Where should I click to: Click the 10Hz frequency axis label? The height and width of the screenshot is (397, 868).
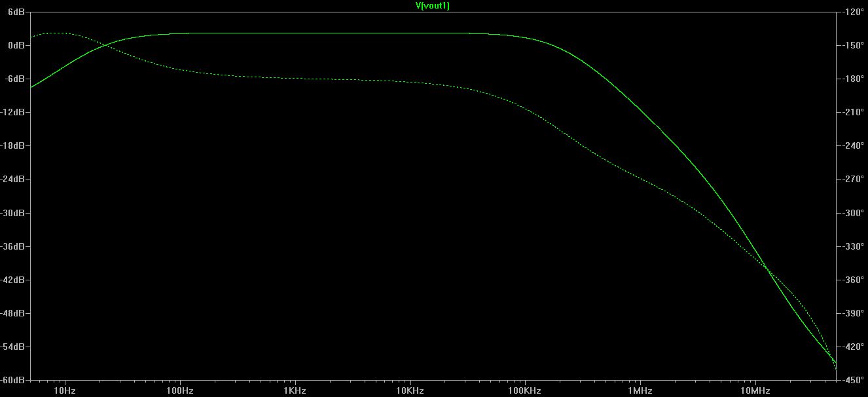65,391
